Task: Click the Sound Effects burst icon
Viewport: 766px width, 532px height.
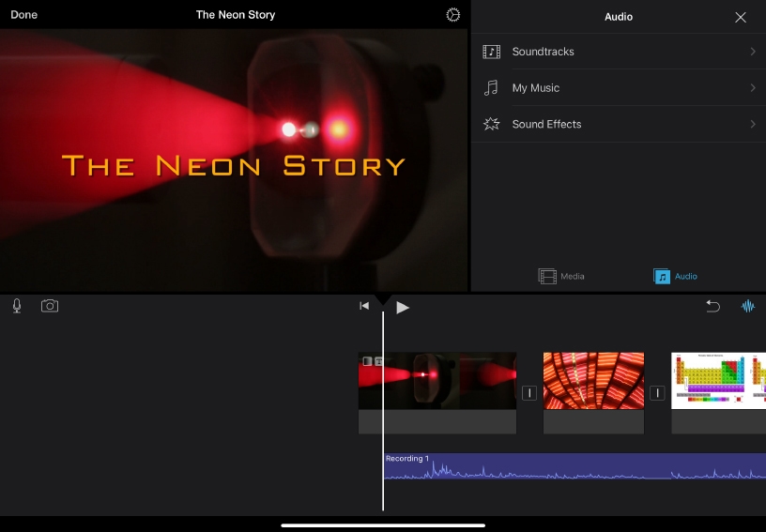Action: point(491,124)
